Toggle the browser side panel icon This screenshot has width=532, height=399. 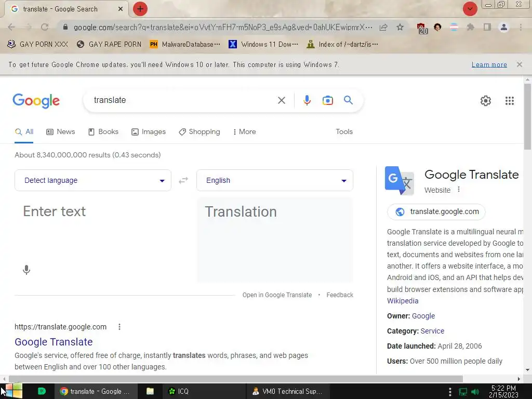tap(487, 27)
